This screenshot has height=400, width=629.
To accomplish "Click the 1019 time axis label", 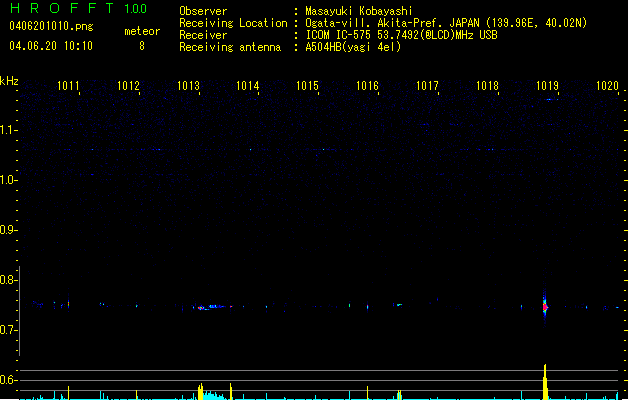I will click(x=548, y=86).
